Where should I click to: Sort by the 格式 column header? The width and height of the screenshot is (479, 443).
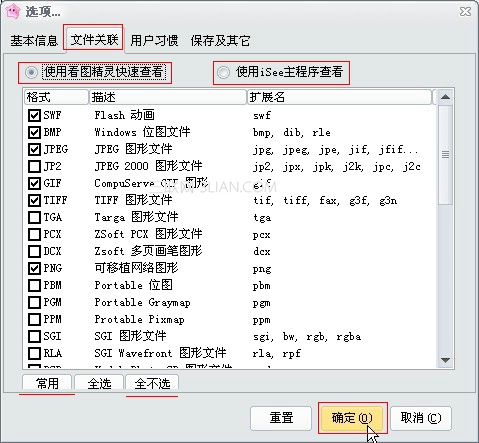(56, 97)
